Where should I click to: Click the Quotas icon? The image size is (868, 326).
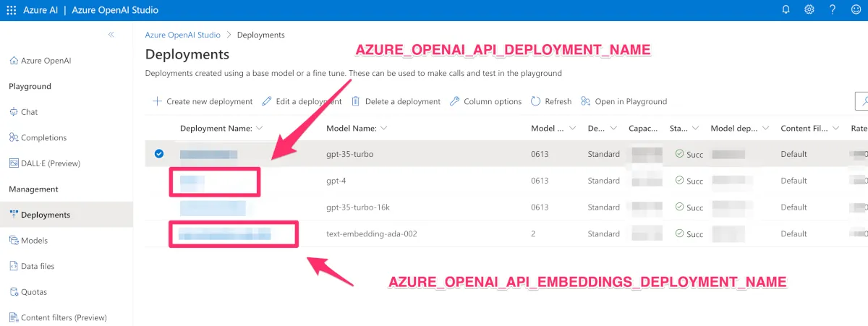pos(14,292)
